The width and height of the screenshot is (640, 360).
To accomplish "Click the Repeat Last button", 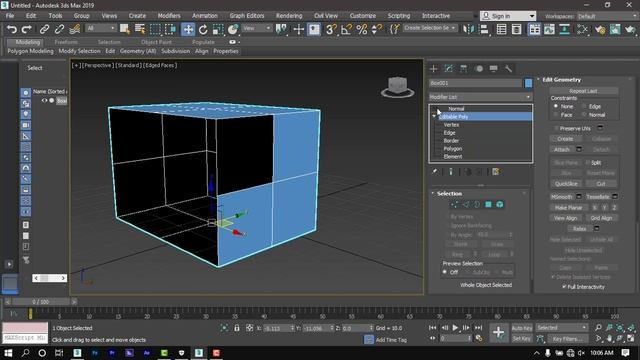I will pyautogui.click(x=583, y=91).
